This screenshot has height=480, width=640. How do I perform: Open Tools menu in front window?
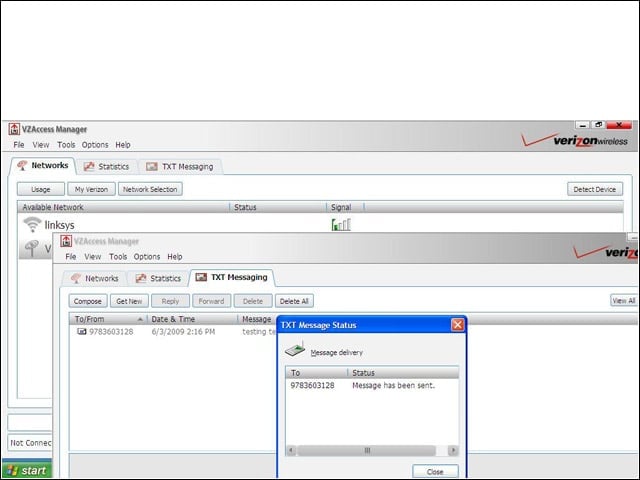(x=118, y=257)
